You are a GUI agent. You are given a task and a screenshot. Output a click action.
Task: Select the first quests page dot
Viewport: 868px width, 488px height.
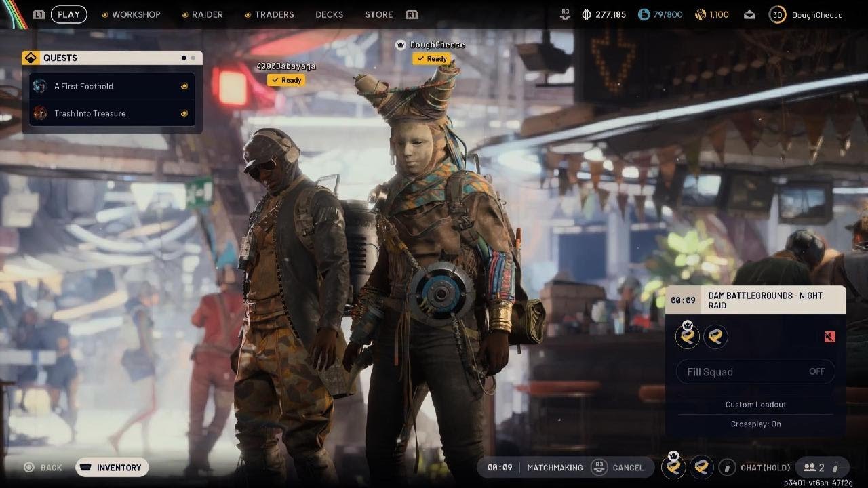click(184, 58)
